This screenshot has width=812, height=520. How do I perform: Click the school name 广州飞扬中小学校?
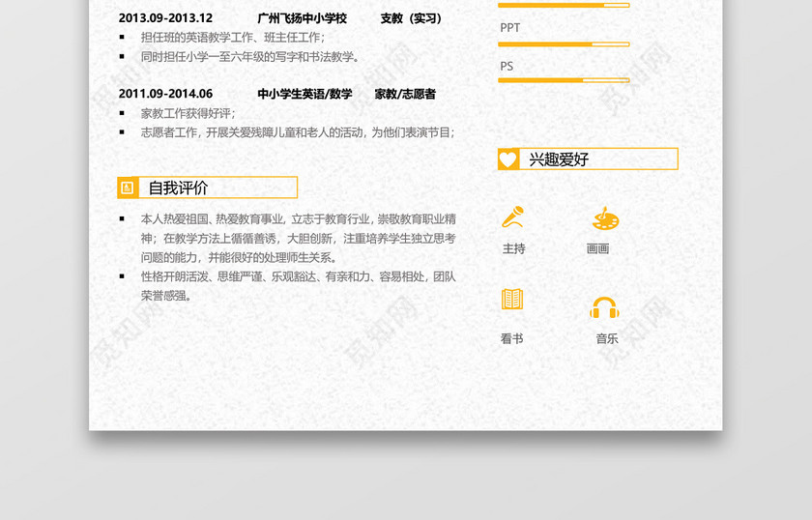pyautogui.click(x=302, y=18)
